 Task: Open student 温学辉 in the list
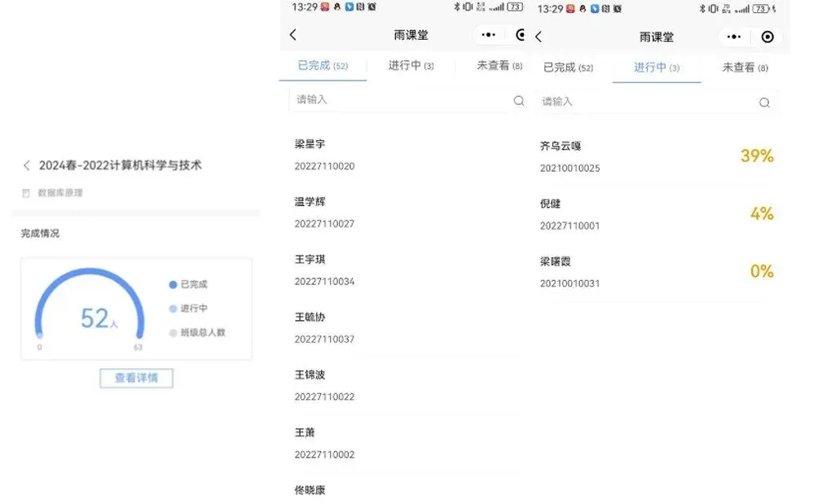click(x=310, y=202)
